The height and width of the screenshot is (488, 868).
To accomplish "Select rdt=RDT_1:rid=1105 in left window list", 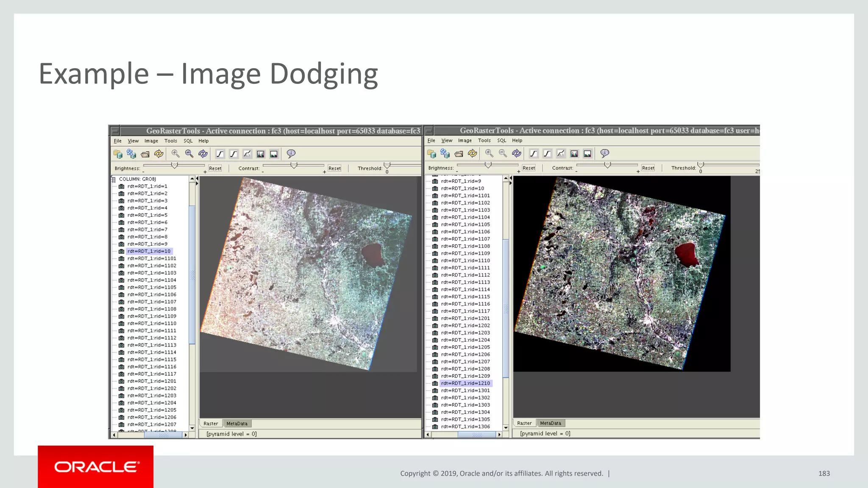I will click(152, 287).
